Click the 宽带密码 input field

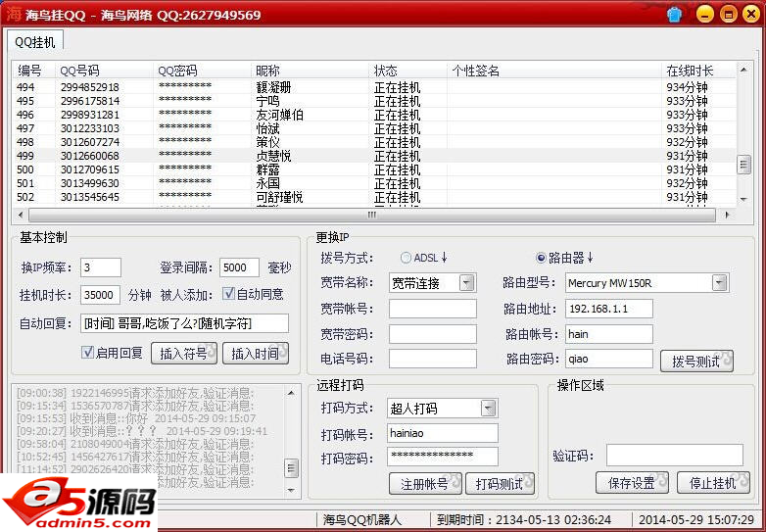pos(433,334)
